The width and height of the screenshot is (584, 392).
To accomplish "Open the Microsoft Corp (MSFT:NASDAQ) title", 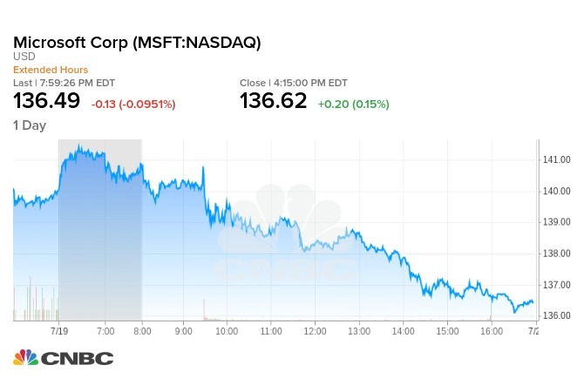I will (x=137, y=43).
